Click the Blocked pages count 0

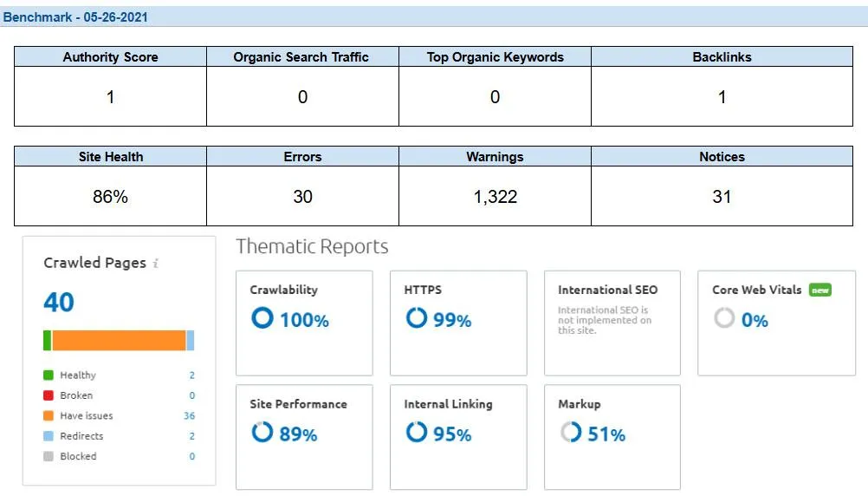[x=192, y=456]
